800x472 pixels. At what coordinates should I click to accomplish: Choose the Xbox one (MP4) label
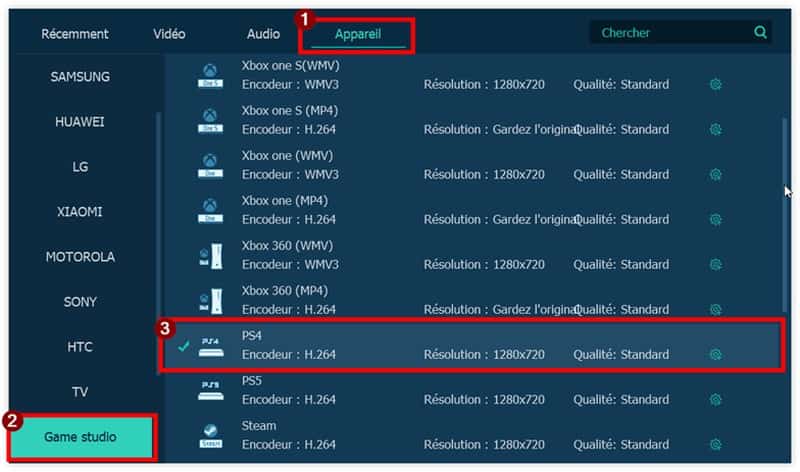pyautogui.click(x=285, y=200)
